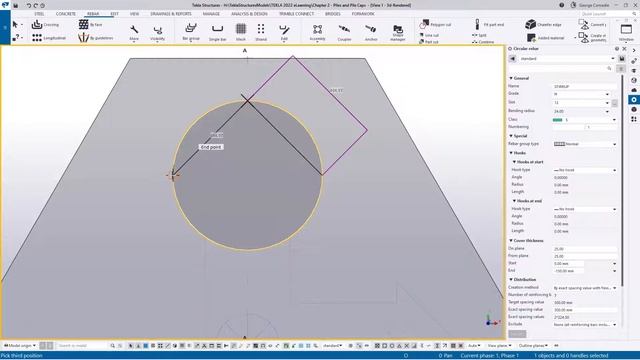Viewport: 640px width, 360px height.
Task: Click the Combine tool
Action: click(x=483, y=42)
